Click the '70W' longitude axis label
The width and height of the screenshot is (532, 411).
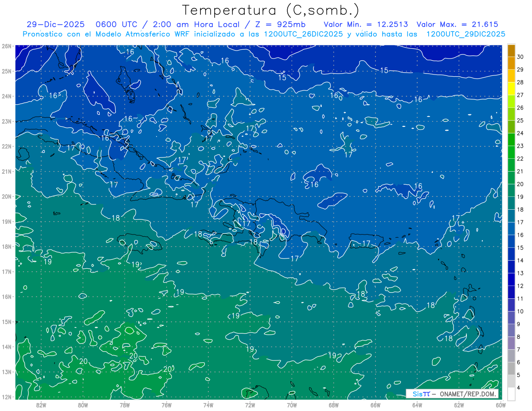click(292, 404)
